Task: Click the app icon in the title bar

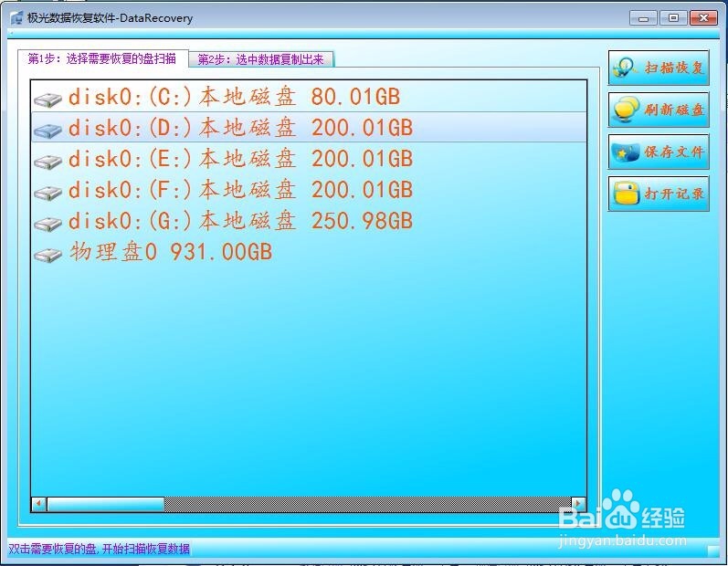Action: point(16,18)
